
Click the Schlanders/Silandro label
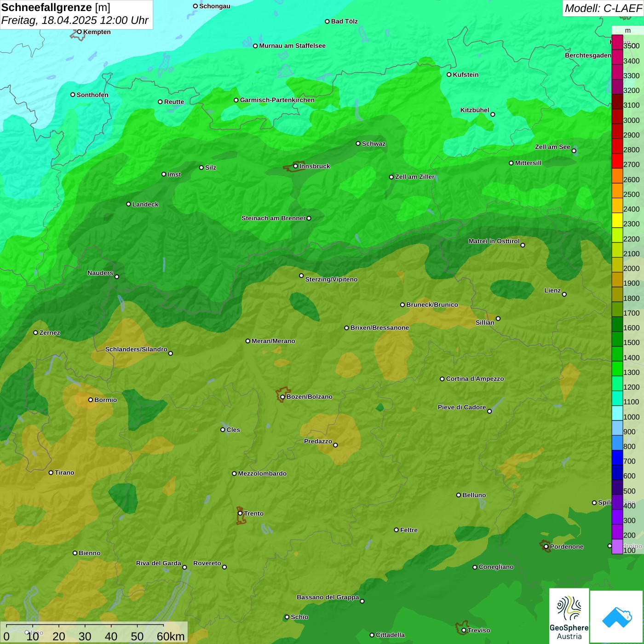[x=137, y=349]
